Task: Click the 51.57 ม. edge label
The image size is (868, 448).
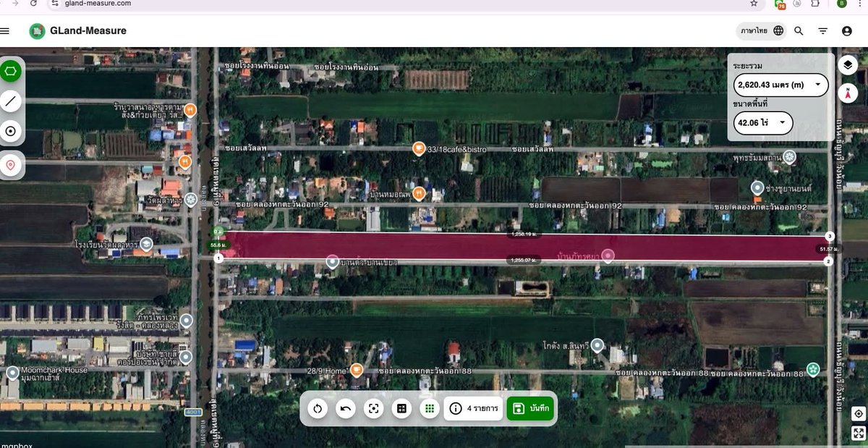Action: point(829,249)
